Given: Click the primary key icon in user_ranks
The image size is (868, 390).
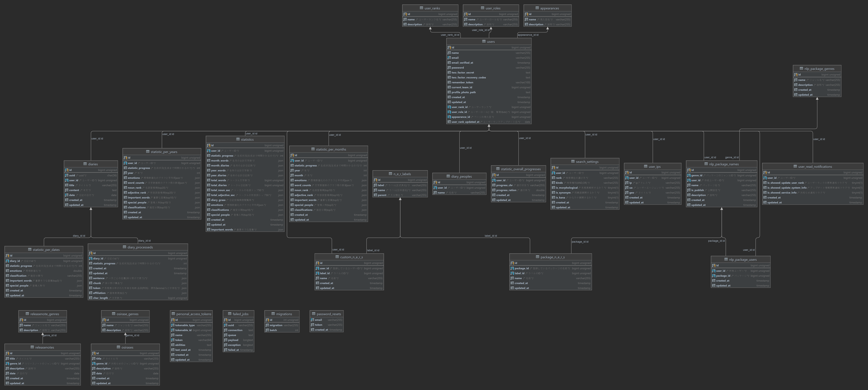Looking at the screenshot, I should click(405, 14).
